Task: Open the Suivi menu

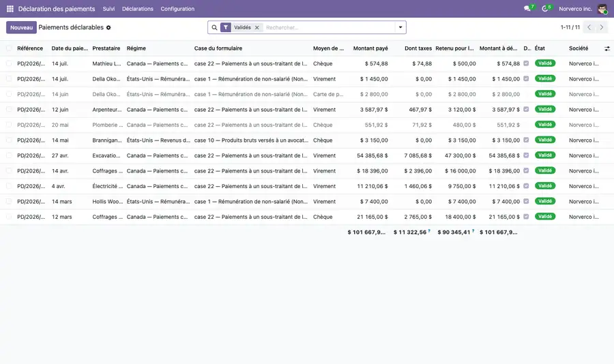Action: pyautogui.click(x=108, y=9)
